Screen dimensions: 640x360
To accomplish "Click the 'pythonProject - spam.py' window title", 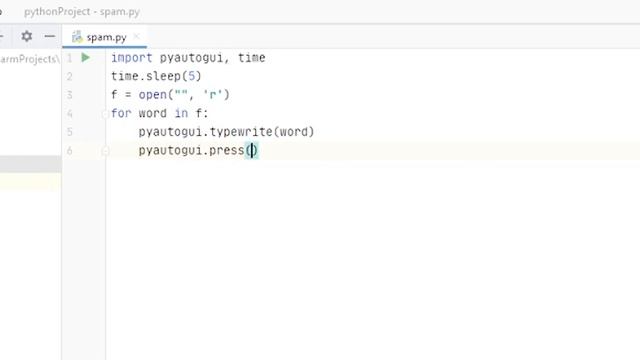I will coord(82,11).
